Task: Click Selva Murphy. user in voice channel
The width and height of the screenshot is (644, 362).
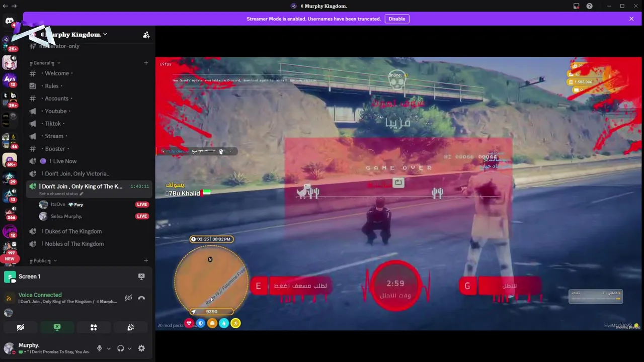Action: click(x=94, y=216)
